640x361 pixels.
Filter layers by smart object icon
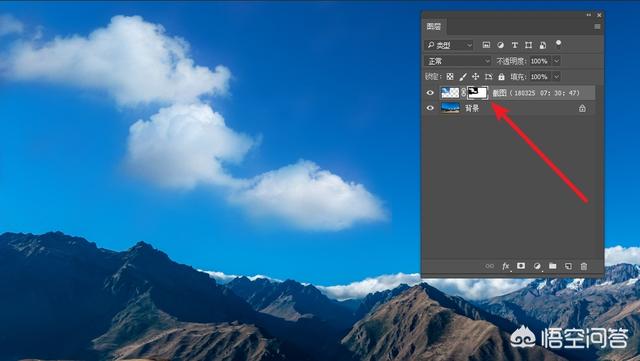point(542,45)
